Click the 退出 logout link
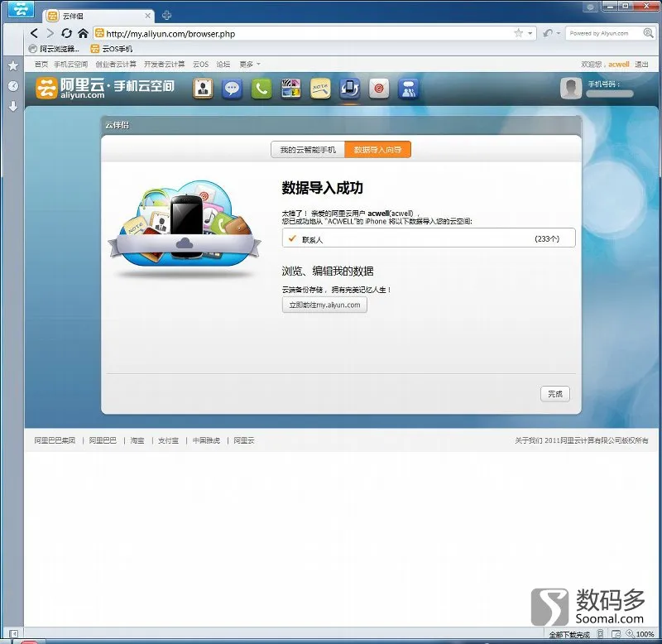Viewport: 662px width, 644px height. point(642,65)
